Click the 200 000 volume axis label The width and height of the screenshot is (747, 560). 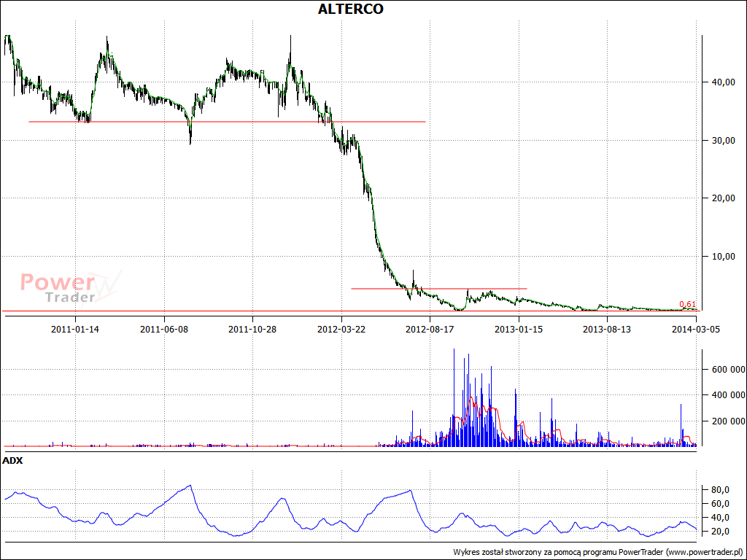(729, 421)
